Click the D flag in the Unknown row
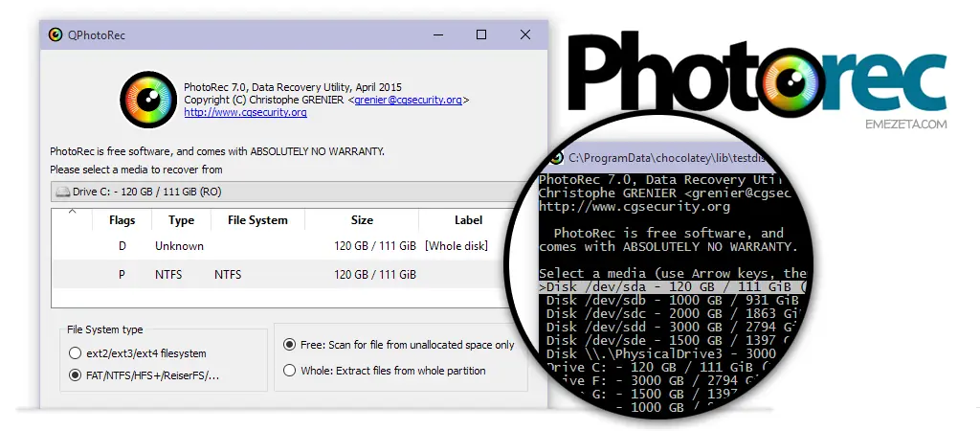Screen dimensions: 980x431 coord(122,246)
